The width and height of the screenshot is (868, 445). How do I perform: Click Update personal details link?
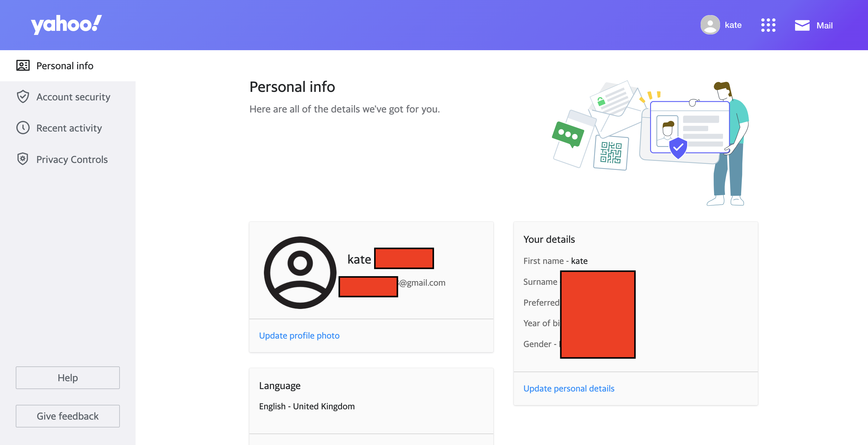568,388
